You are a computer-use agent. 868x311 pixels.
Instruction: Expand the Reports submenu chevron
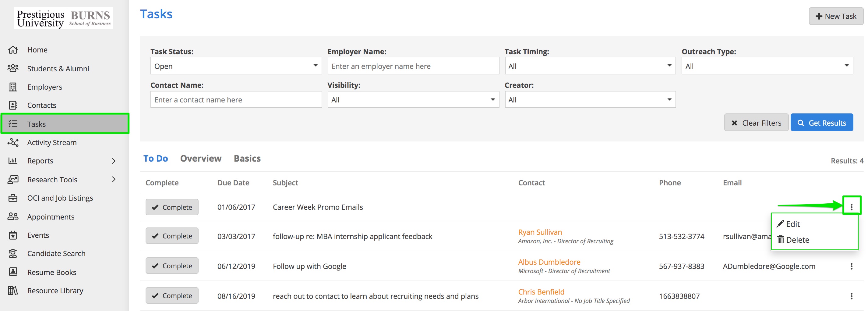pyautogui.click(x=114, y=161)
